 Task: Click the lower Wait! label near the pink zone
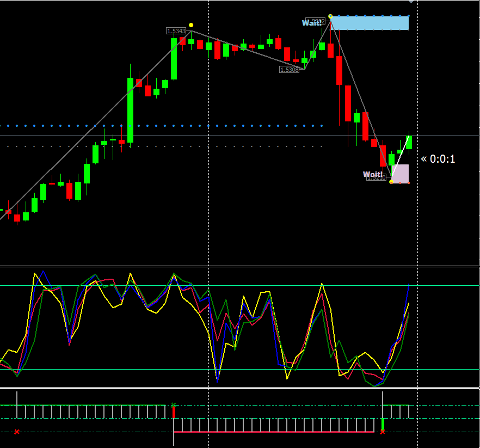click(373, 174)
